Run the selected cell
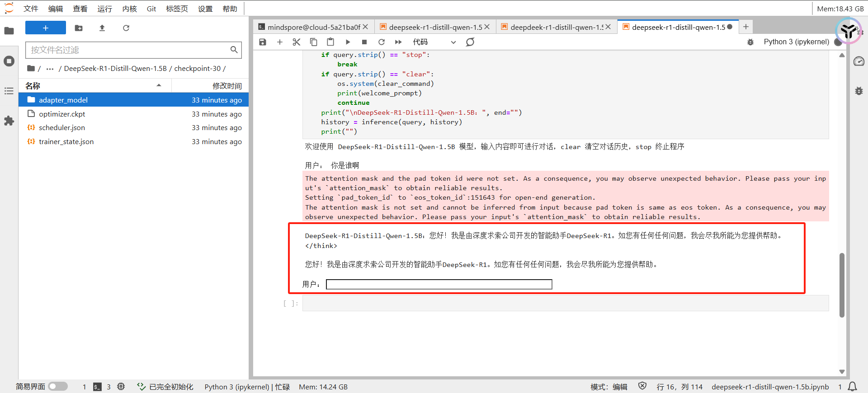868x393 pixels. (348, 42)
